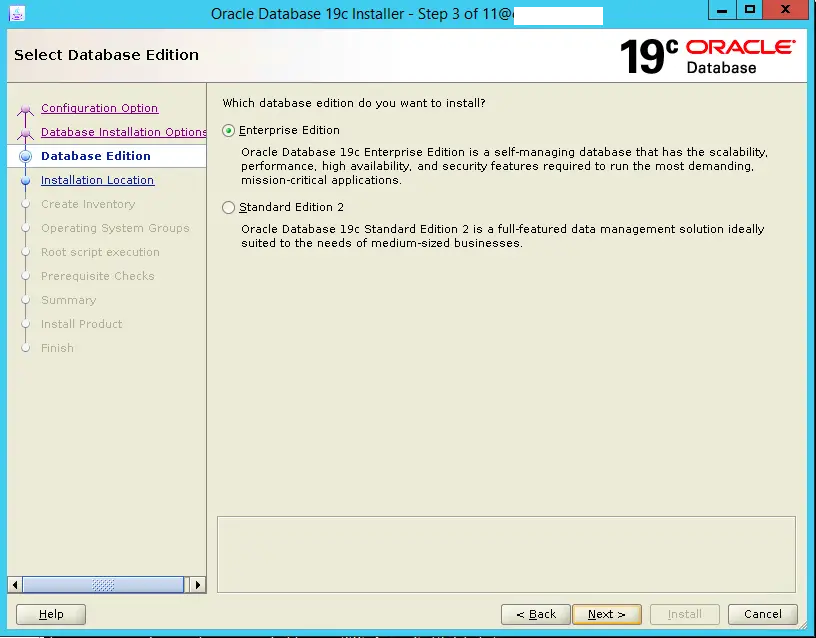Click the Configuration Option step marker icon
816x638 pixels.
click(x=25, y=109)
